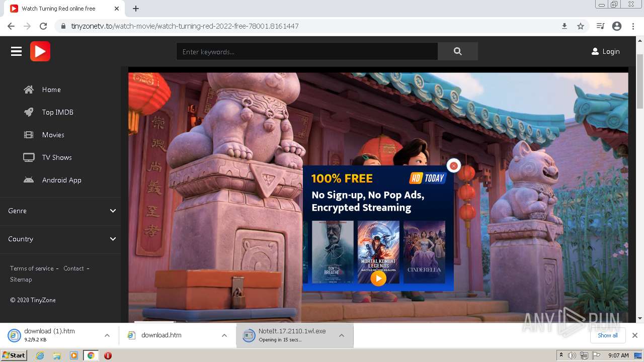The width and height of the screenshot is (644, 362).
Task: Click the HD Today logo badge
Action: (428, 178)
